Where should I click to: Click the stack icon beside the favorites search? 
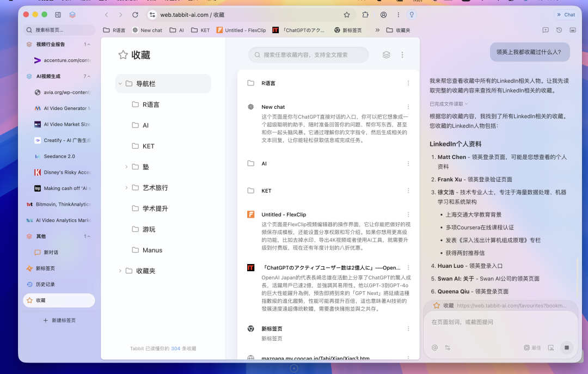coord(386,55)
